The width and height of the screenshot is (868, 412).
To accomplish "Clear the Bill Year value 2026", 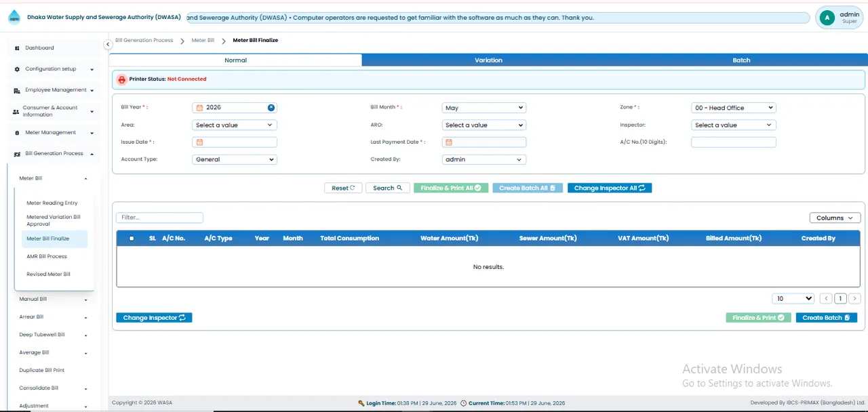I will pos(271,108).
